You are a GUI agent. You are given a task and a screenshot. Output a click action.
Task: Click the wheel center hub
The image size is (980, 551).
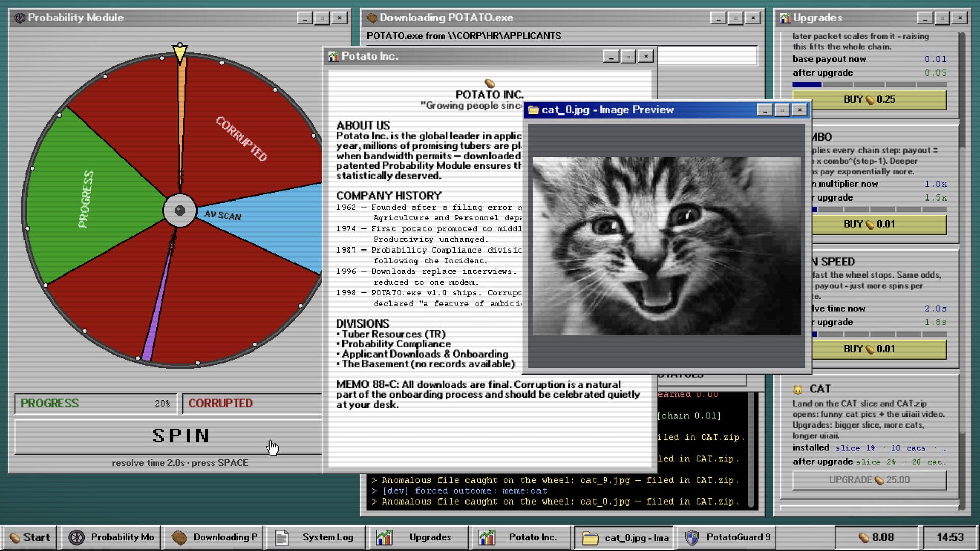pyautogui.click(x=180, y=210)
